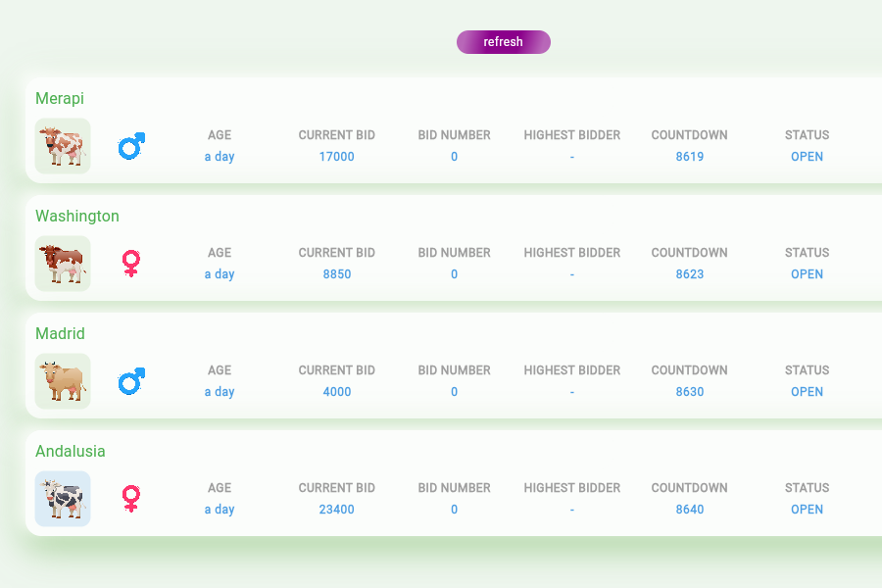Click the OPEN status in Madrid row
The width and height of the screenshot is (882, 588).
point(808,392)
